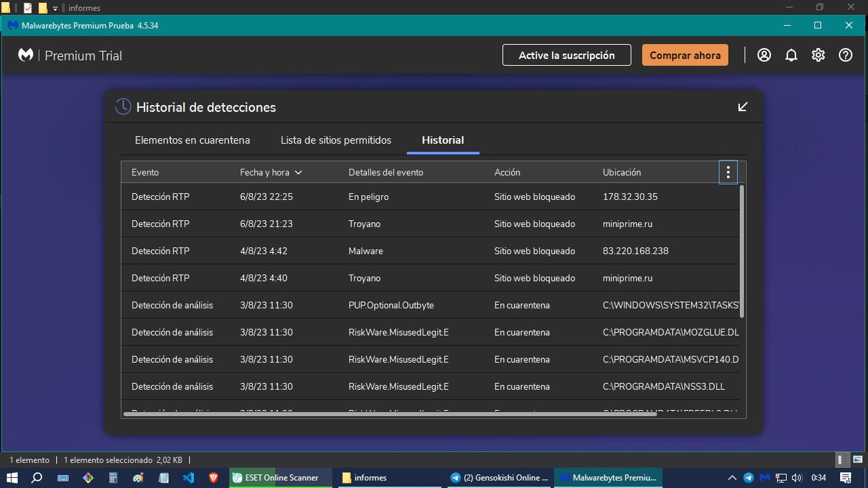Open the Windows action center
Viewport: 868px width, 488px height.
846,477
